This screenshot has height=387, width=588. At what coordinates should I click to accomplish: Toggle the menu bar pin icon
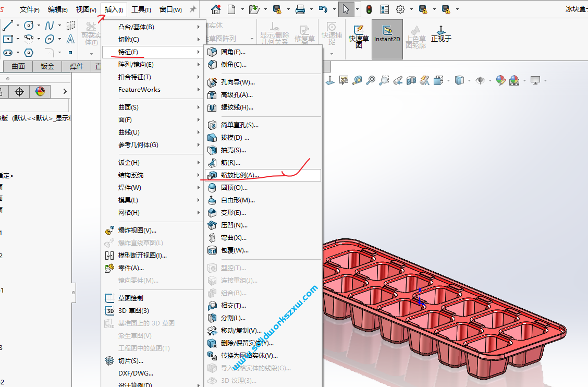tap(193, 9)
